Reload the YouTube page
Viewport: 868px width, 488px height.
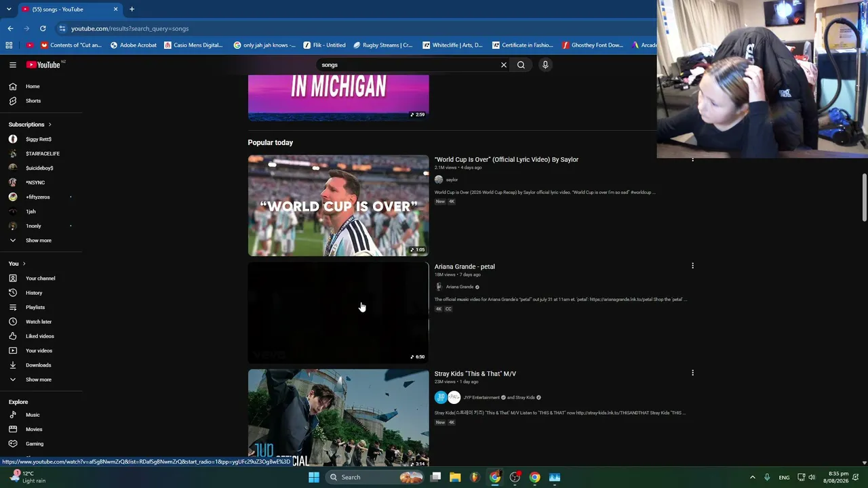tap(43, 28)
